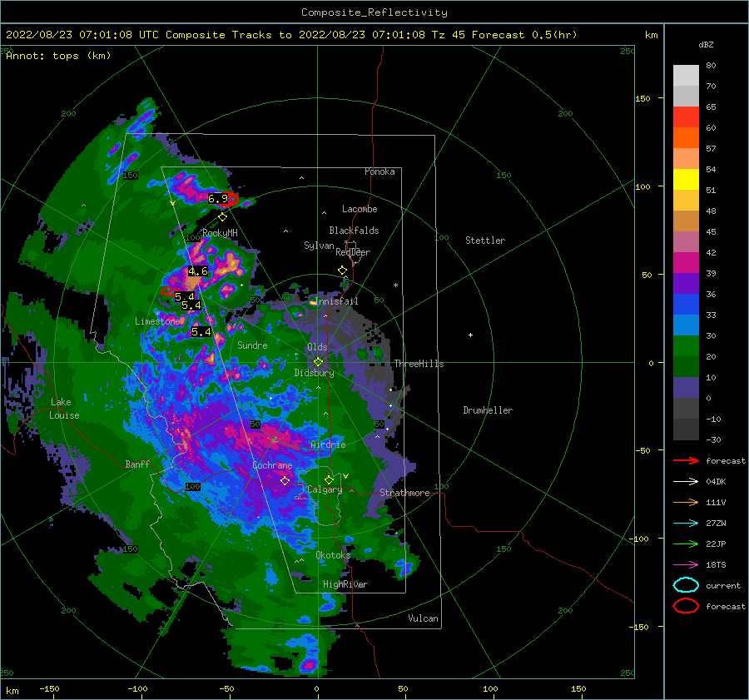Viewport: 749px width, 700px height.
Task: Click the Cochrane town label
Action: point(272,465)
